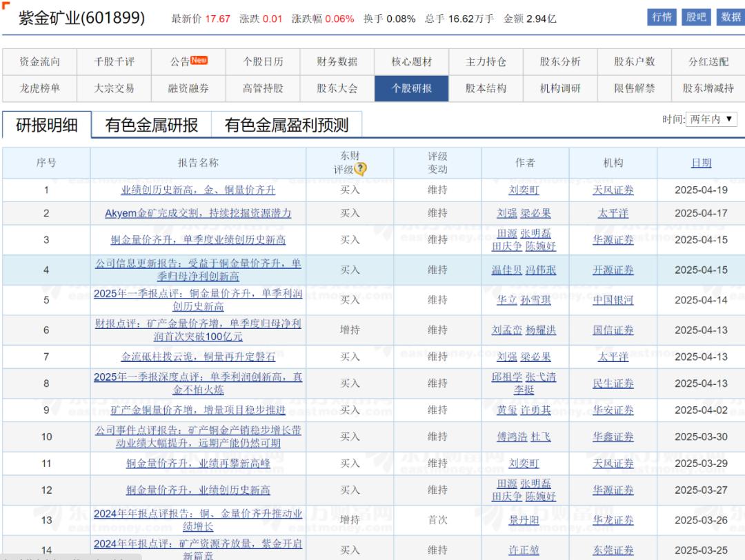This screenshot has width=745, height=560.
Task: Click author 傅鸿浩
Action: click(x=512, y=437)
